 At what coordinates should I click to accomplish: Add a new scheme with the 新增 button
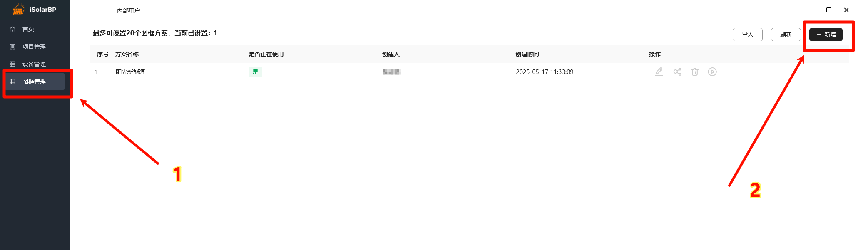826,35
